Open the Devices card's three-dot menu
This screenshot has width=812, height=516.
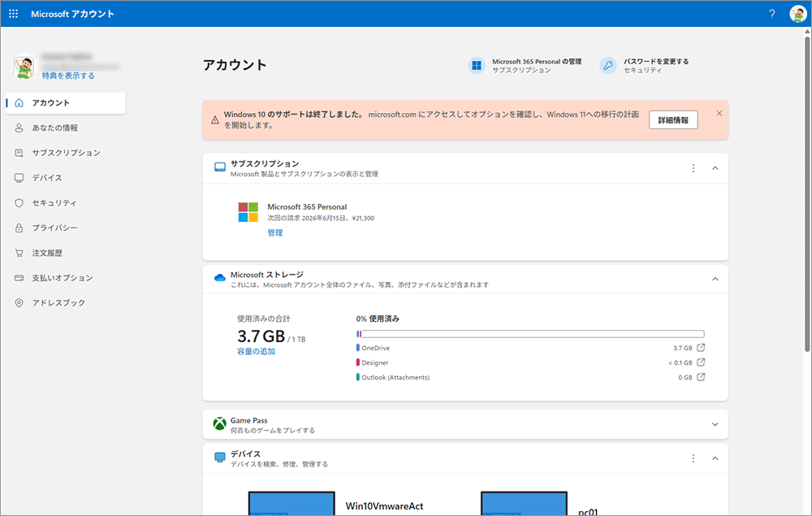(693, 458)
